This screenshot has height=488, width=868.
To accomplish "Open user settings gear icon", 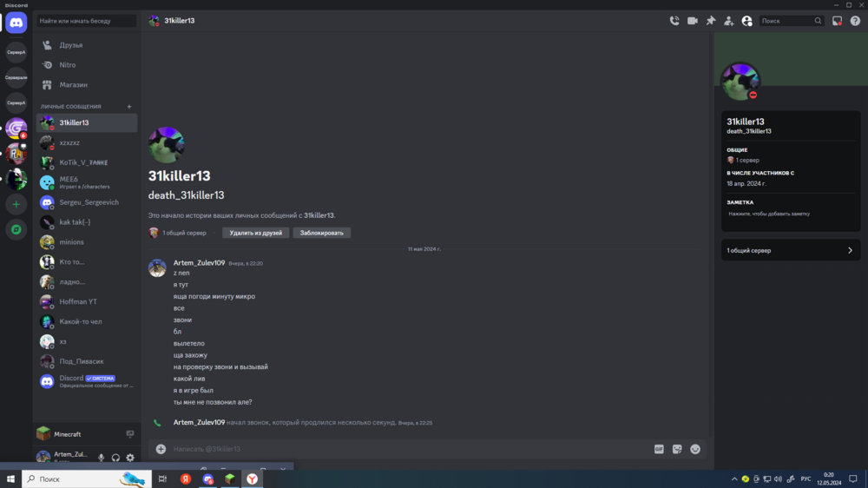I will click(130, 458).
